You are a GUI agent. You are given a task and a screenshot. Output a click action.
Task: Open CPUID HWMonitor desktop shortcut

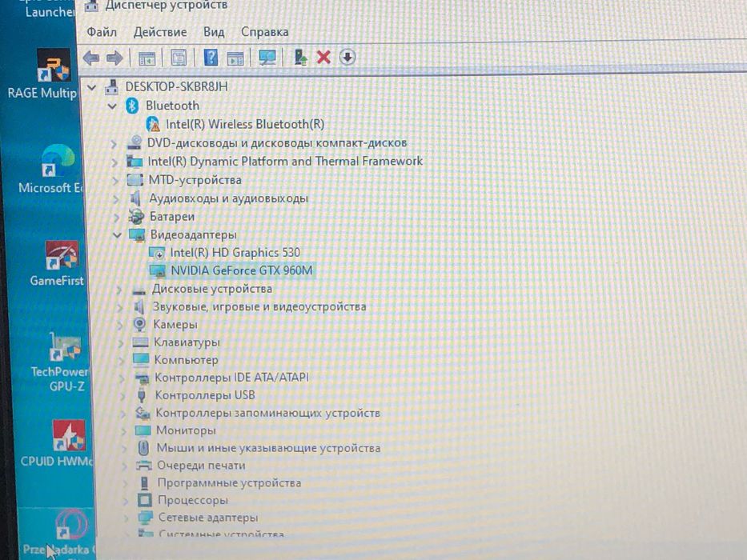point(69,434)
